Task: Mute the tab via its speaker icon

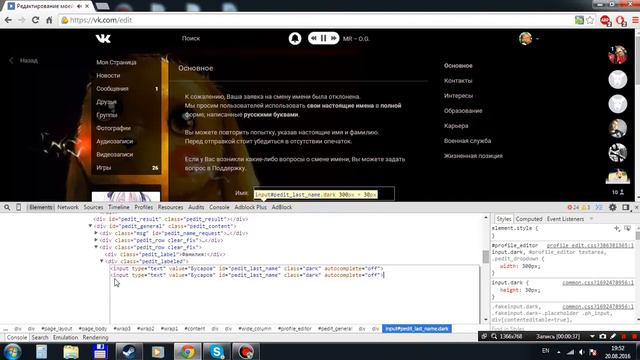Action: (x=79, y=6)
